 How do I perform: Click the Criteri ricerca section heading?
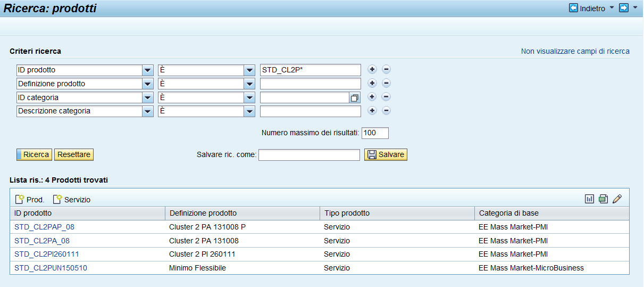click(x=35, y=51)
